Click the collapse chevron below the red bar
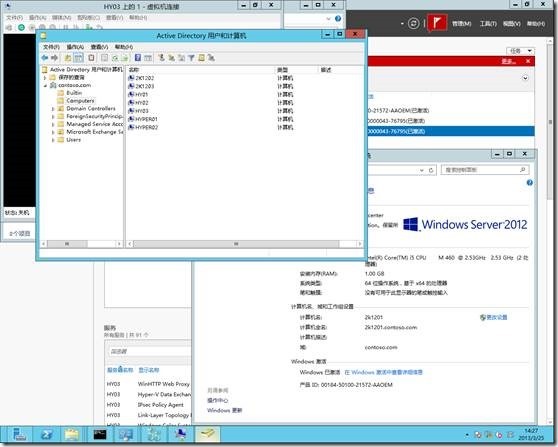The width and height of the screenshot is (558, 447). click(x=525, y=78)
